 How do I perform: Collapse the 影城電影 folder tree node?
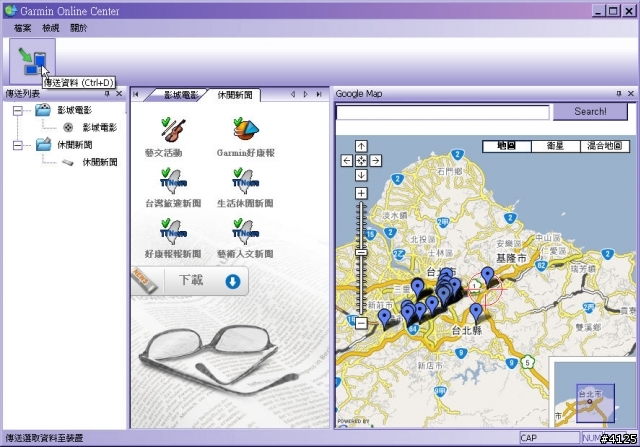(x=18, y=110)
